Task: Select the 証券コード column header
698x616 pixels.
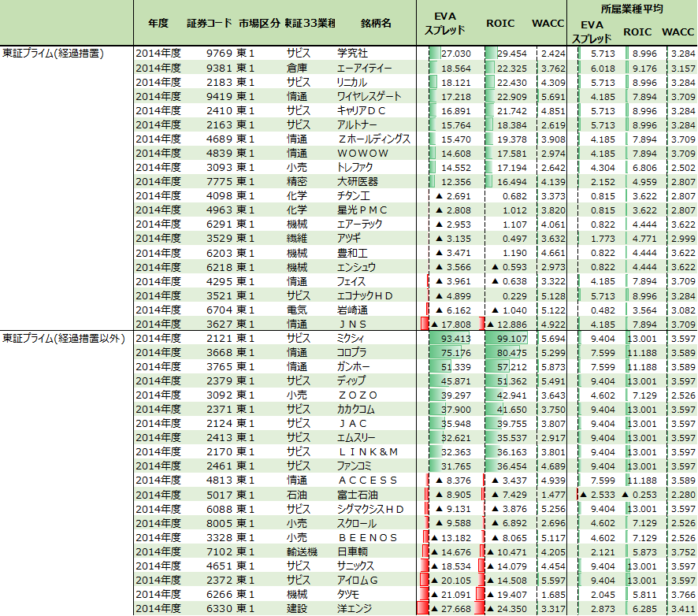Action: (208, 24)
